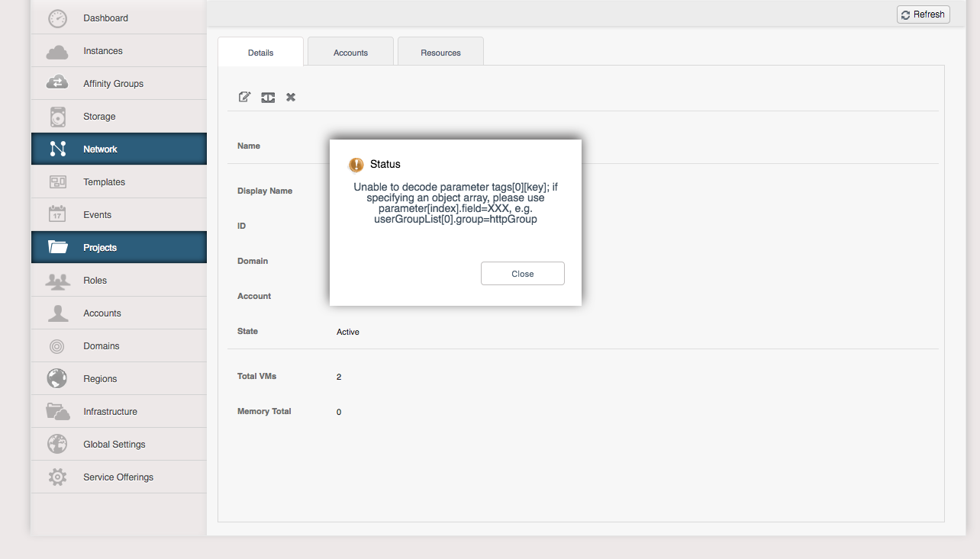Select Storage in the sidebar
Image resolution: width=980 pixels, height=559 pixels.
tap(119, 116)
